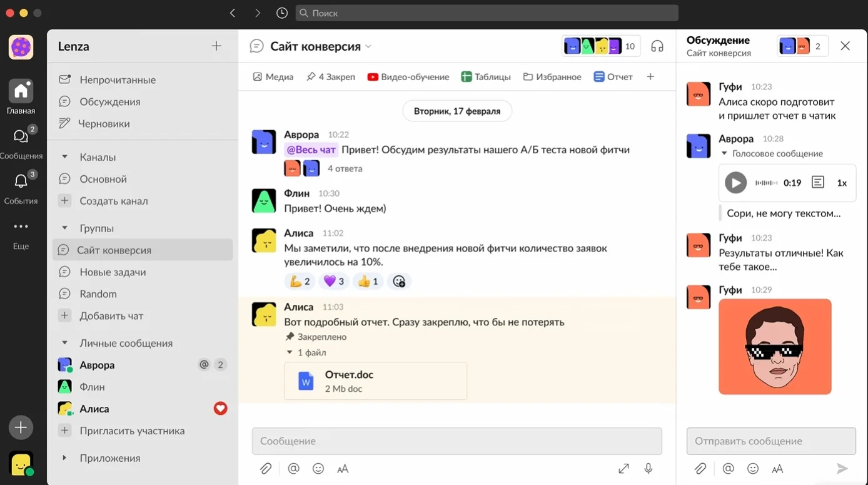
Task: Collapse the Каналы section in sidebar
Action: (x=64, y=157)
